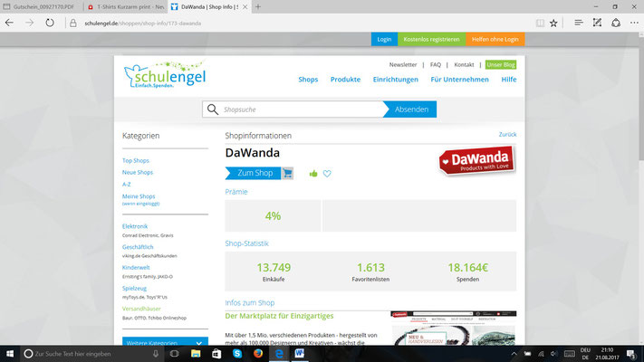Open the FAQ link
This screenshot has height=362, width=644.
point(436,64)
